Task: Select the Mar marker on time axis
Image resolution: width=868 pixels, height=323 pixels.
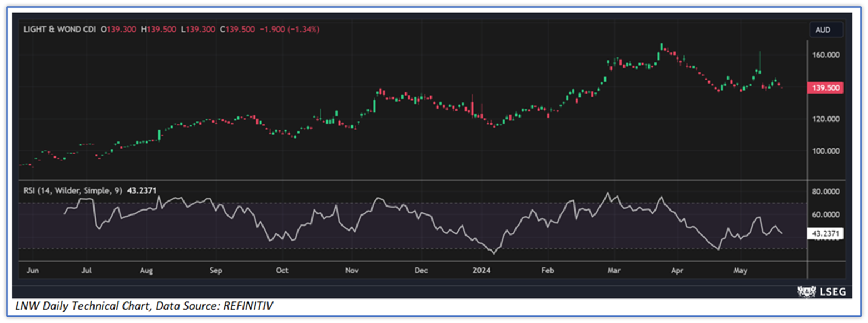Action: click(614, 271)
